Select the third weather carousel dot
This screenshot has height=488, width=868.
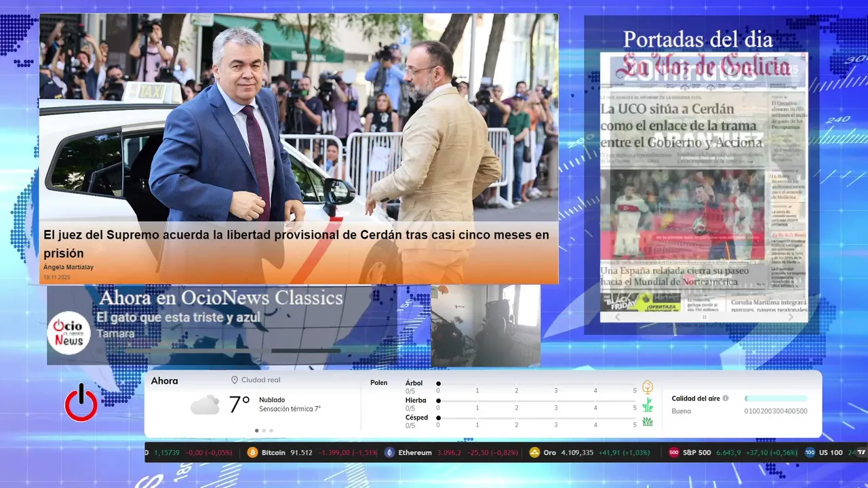point(271,430)
